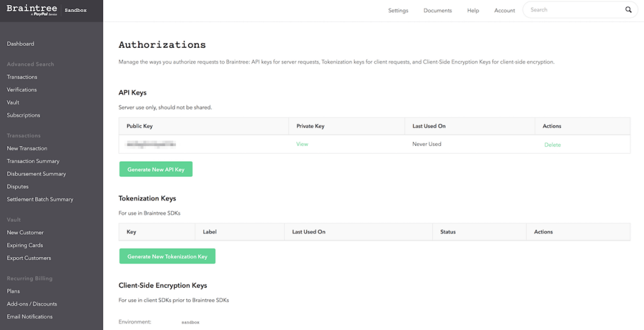Type in the Search field
Viewport: 644px width, 330px height.
[x=574, y=10]
